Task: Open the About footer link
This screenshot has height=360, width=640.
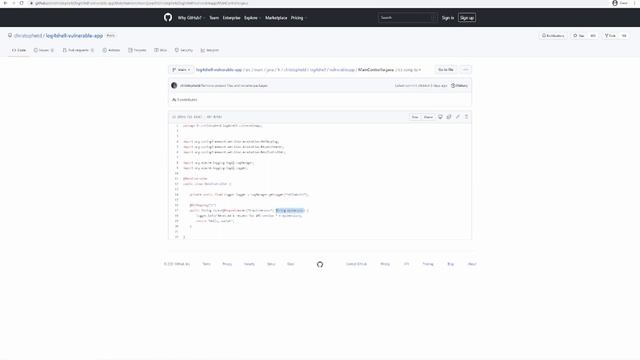Action: click(472, 264)
